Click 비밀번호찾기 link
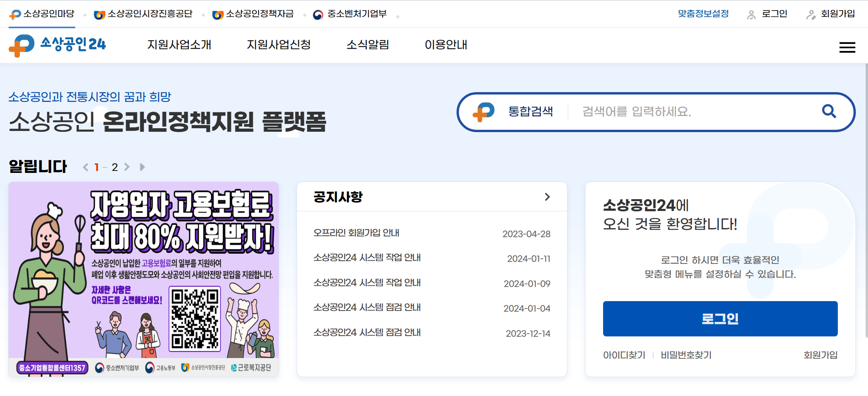This screenshot has width=868, height=396. coord(686,355)
